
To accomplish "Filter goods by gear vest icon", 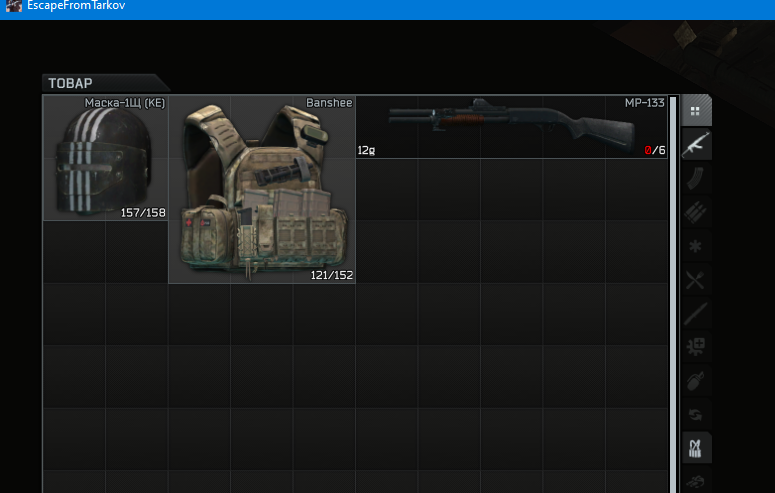I will coord(696,448).
